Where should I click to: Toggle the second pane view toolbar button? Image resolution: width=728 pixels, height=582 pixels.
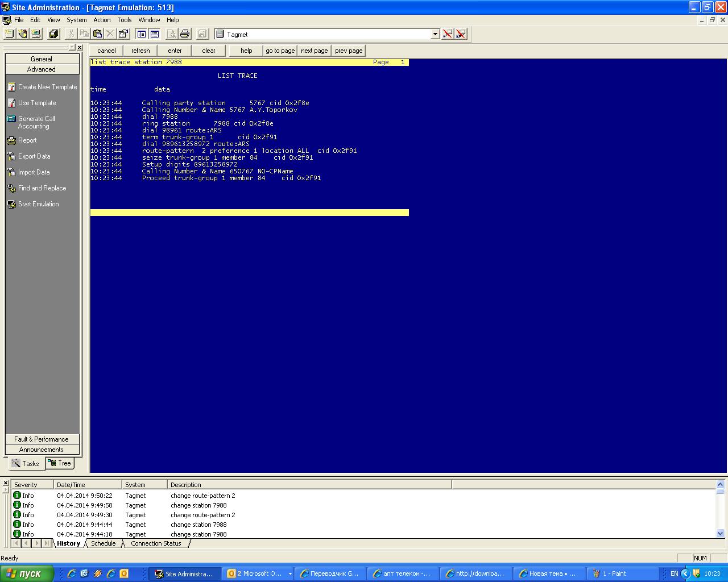point(155,34)
